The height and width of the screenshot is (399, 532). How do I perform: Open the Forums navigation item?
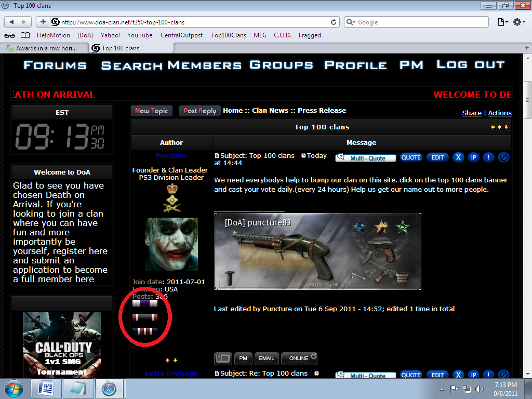pyautogui.click(x=55, y=65)
